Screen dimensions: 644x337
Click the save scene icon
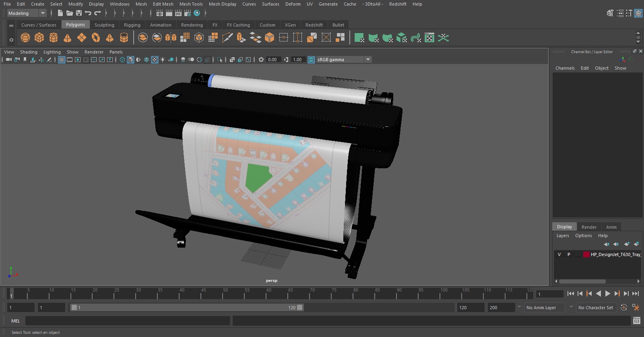(79, 13)
